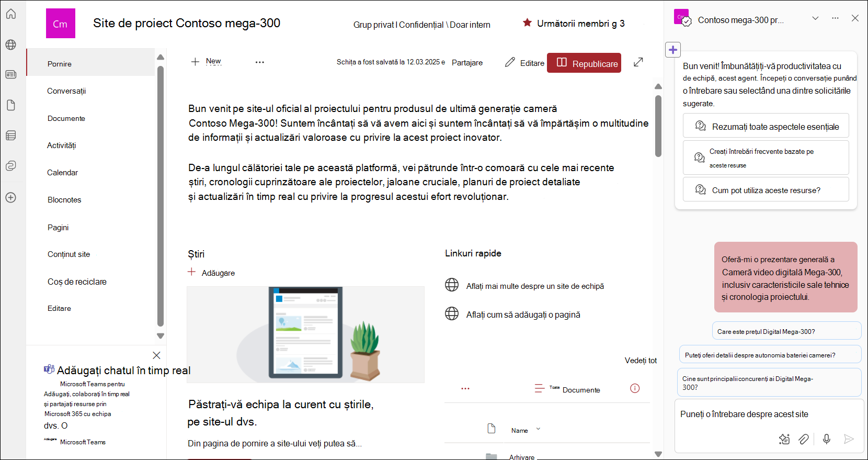Select Cum pot utiliza aceste resurse prompt
This screenshot has width=868, height=460.
pos(766,189)
